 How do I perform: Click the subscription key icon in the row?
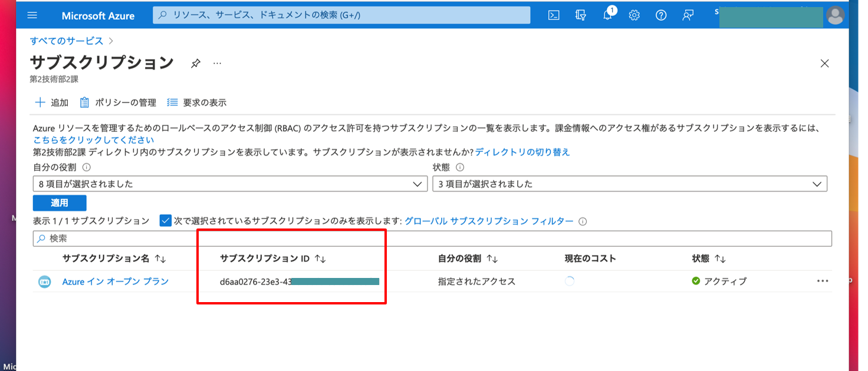pos(44,281)
